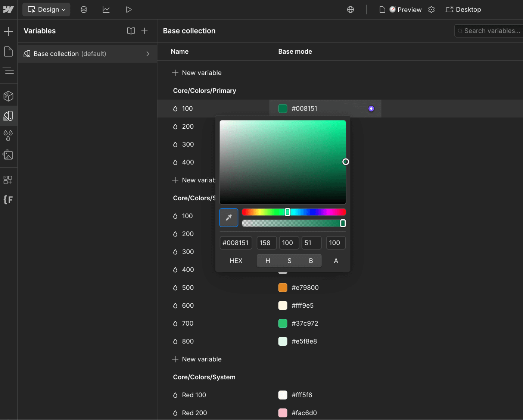Open the CMS Collections panel
The width and height of the screenshot is (523, 420).
(x=84, y=9)
